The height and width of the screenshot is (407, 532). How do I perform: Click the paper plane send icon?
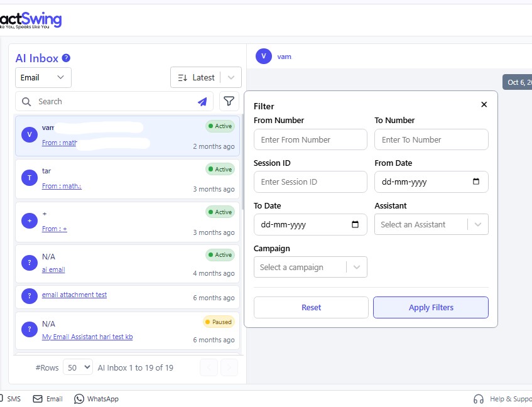[202, 102]
